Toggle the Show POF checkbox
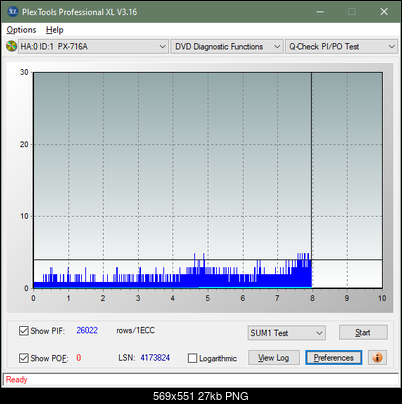Screen dimensions: 402x404 [x=24, y=358]
